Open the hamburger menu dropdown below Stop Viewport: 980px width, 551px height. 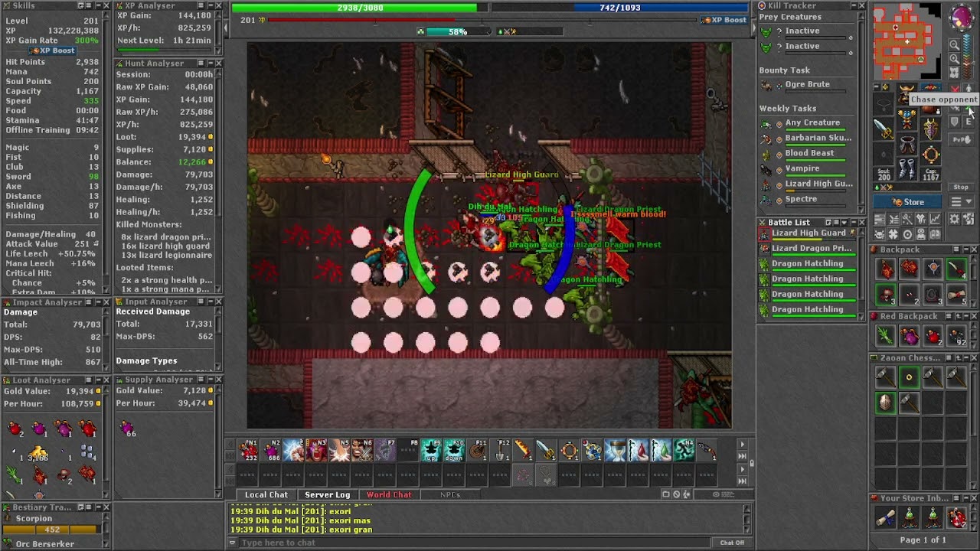(962, 202)
